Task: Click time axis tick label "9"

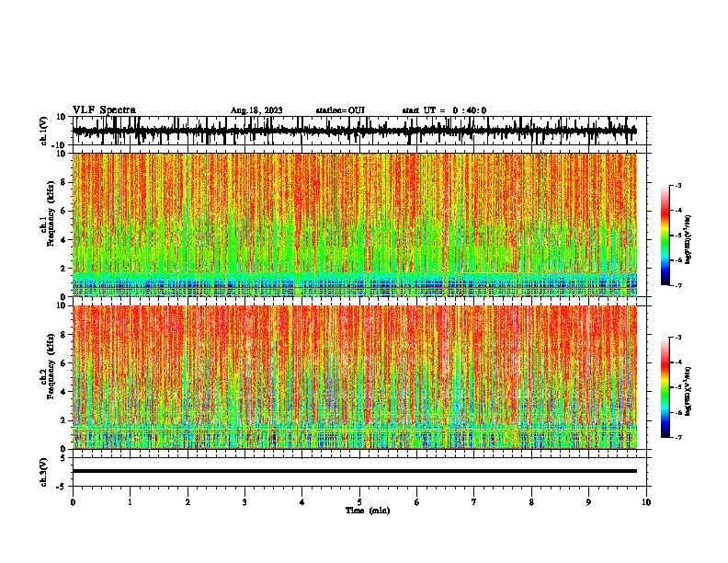Action: pyautogui.click(x=588, y=502)
